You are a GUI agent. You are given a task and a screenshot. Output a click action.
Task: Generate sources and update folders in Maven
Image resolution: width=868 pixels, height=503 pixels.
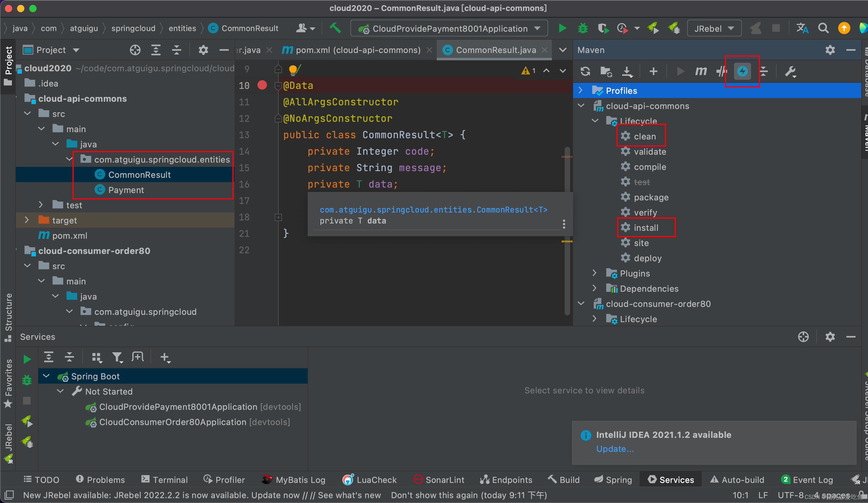coord(606,71)
